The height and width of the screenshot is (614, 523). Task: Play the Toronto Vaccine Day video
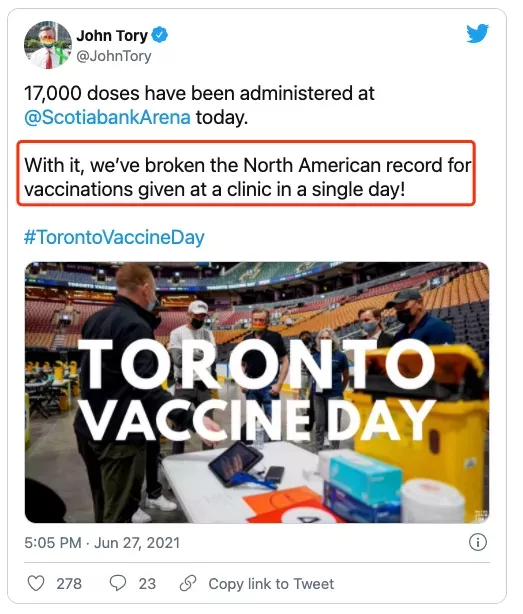coord(257,392)
